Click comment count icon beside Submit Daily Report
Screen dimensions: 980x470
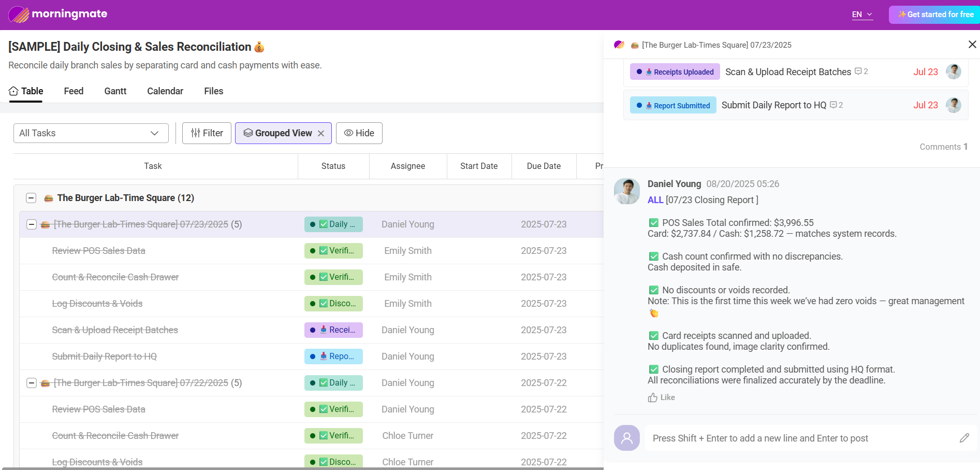point(833,105)
